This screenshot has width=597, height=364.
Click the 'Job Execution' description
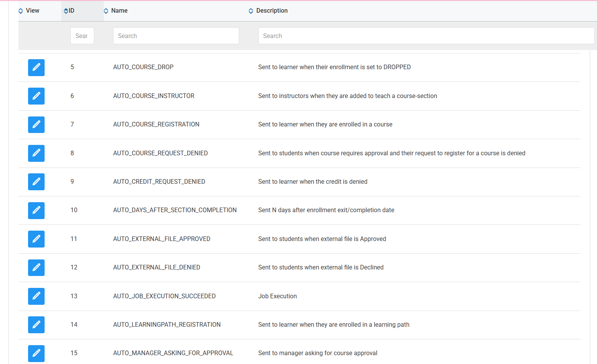point(278,296)
